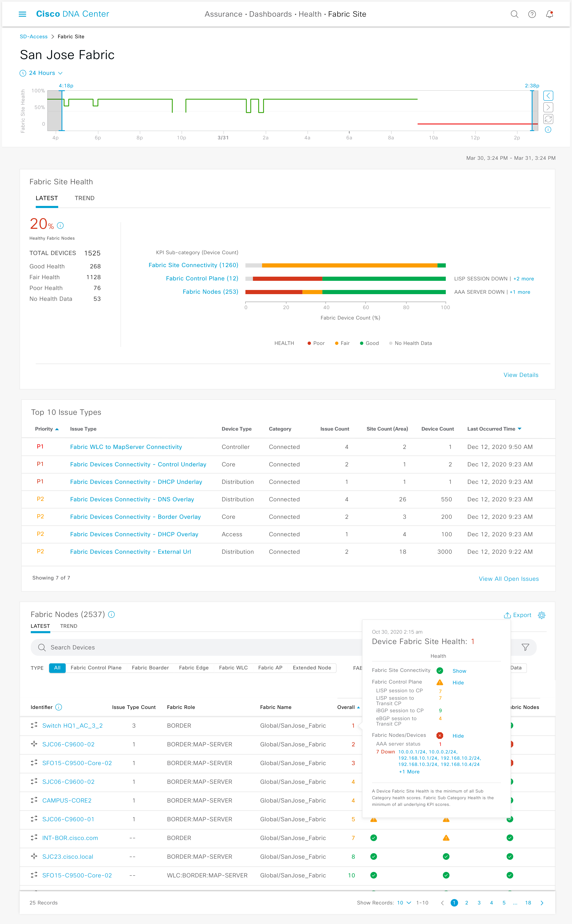572x924 pixels.
Task: Click the info icon beside 20% health
Action: point(60,226)
